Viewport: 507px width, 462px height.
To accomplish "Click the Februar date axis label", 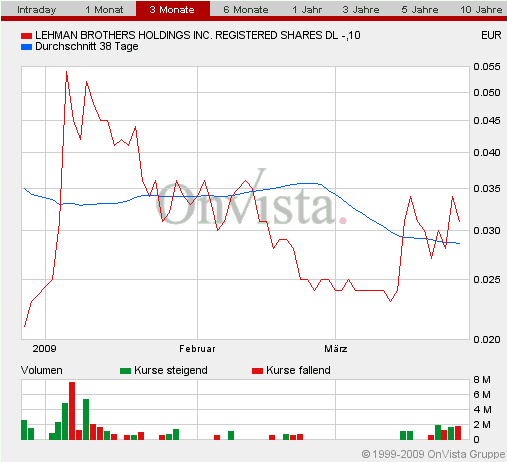I will [197, 349].
